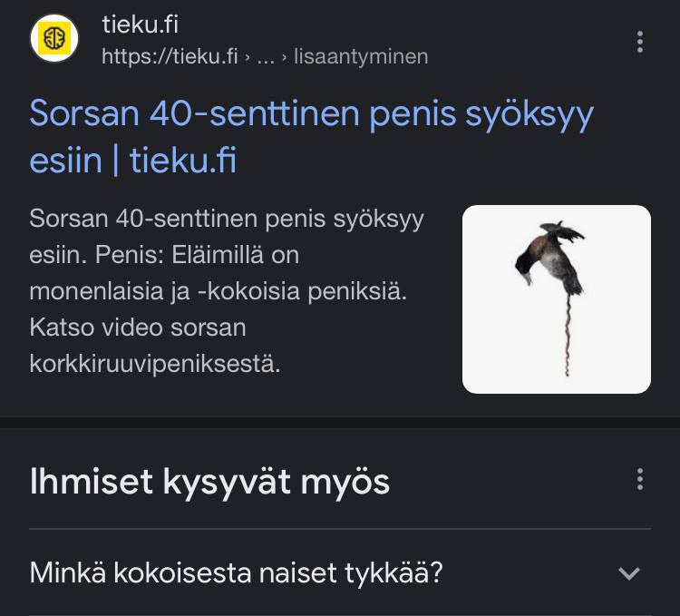Click the tieku.fi site name above the URL
680x616 pixels.
[140, 24]
